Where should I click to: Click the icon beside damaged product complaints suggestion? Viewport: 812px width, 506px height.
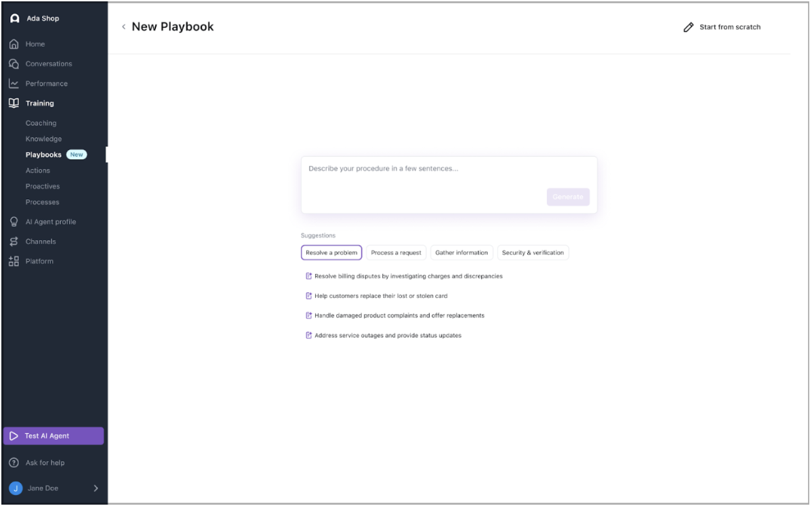[308, 315]
